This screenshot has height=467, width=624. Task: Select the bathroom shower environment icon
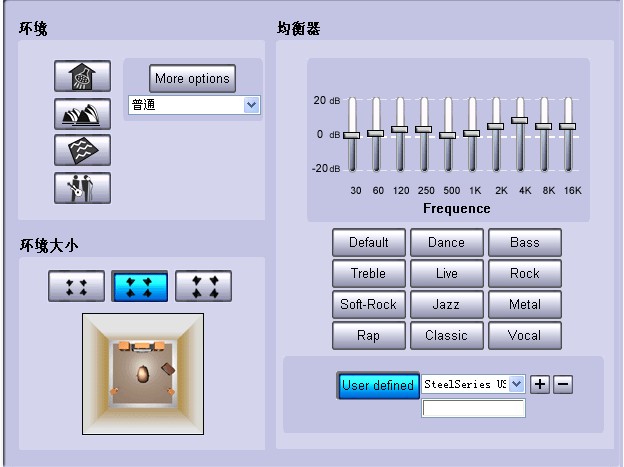[x=82, y=77]
